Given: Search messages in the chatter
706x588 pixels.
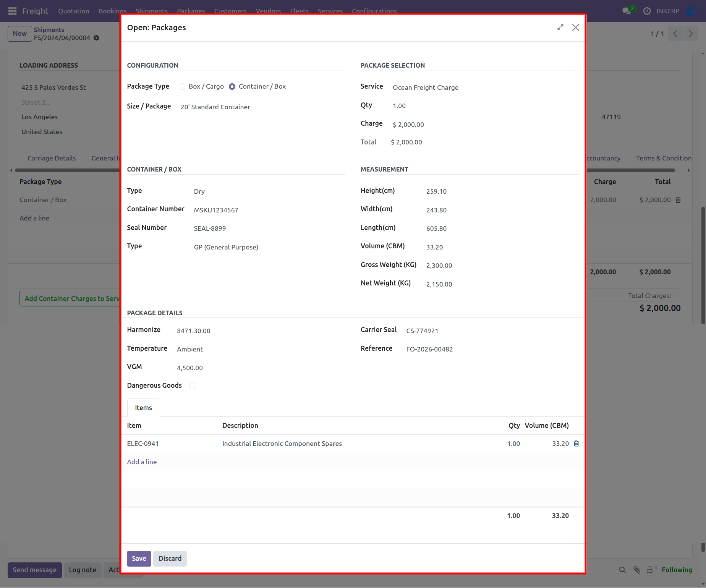Looking at the screenshot, I should pos(622,570).
